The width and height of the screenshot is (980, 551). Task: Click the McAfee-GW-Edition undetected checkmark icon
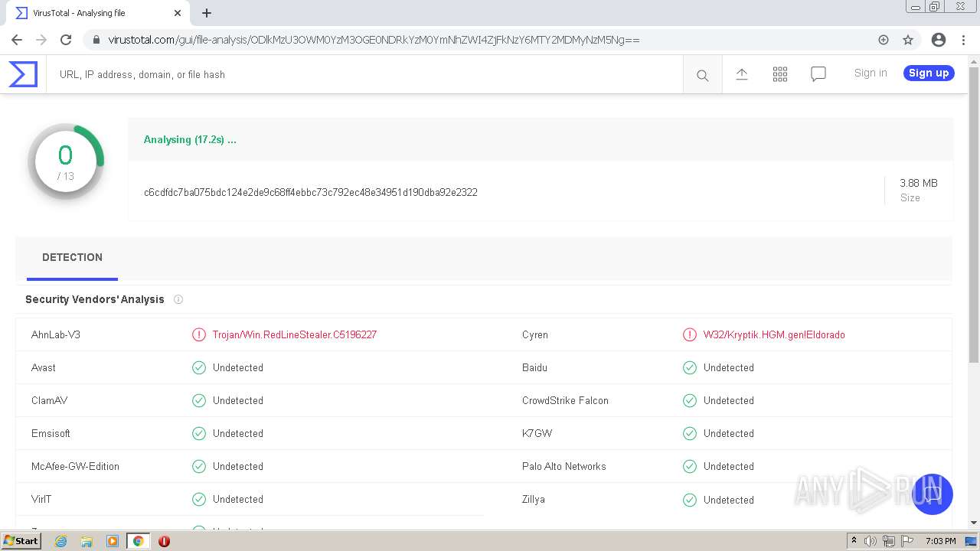(x=199, y=466)
